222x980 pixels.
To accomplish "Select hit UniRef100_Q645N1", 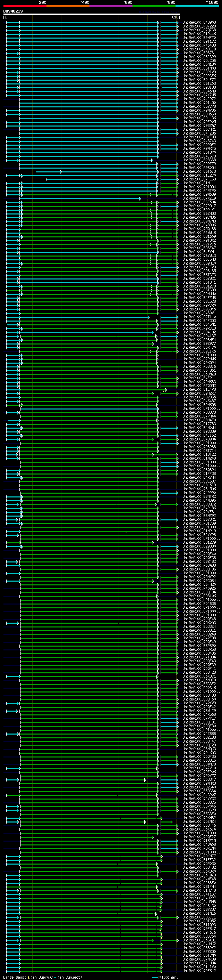I will pos(199,324).
